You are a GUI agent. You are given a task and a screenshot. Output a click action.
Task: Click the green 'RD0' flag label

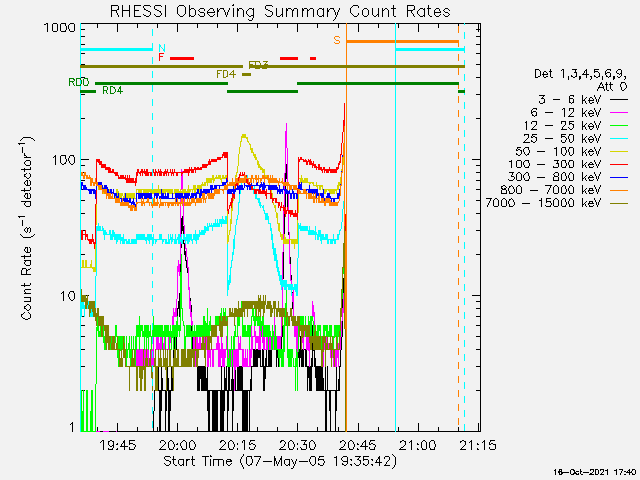[x=78, y=82]
